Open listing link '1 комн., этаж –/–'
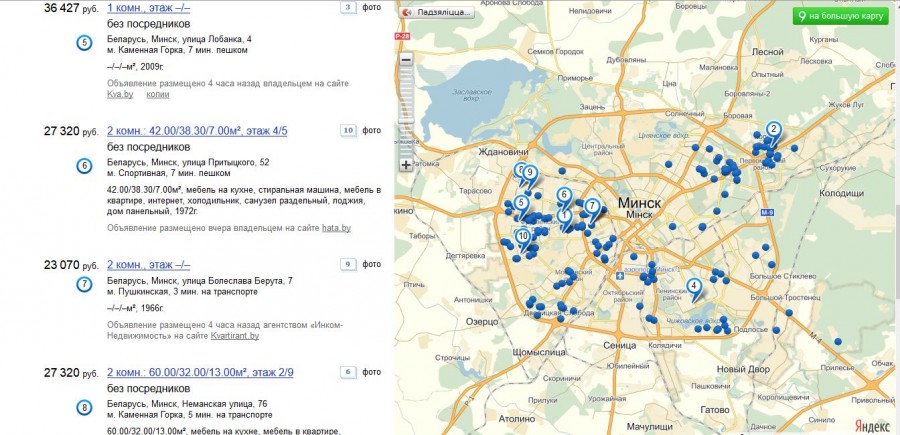The image size is (900, 435). [x=149, y=9]
